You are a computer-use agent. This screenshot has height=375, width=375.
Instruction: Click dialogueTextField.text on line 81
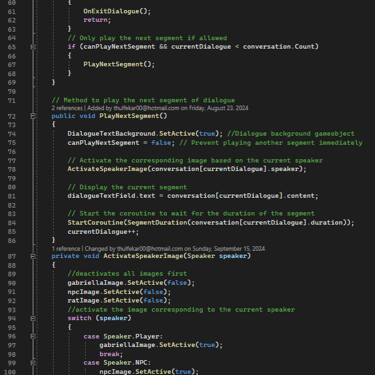111,196
